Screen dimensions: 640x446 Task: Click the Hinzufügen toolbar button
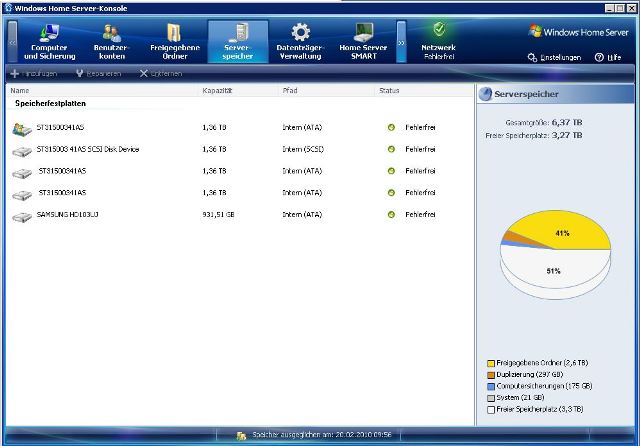coord(34,73)
